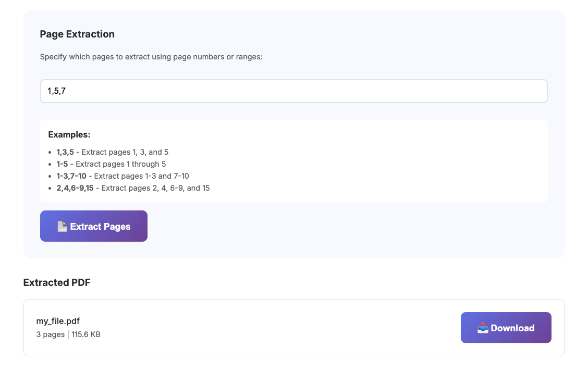Click the extracted PDF result card
This screenshot has width=588, height=374.
[294, 328]
